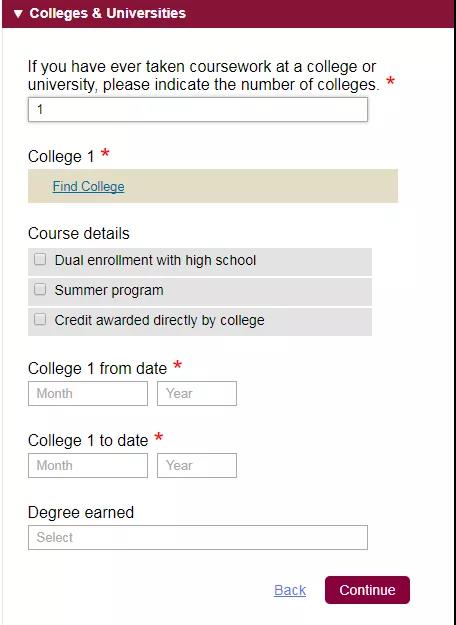
Task: Click the beige College 1 search panel
Action: (x=213, y=186)
